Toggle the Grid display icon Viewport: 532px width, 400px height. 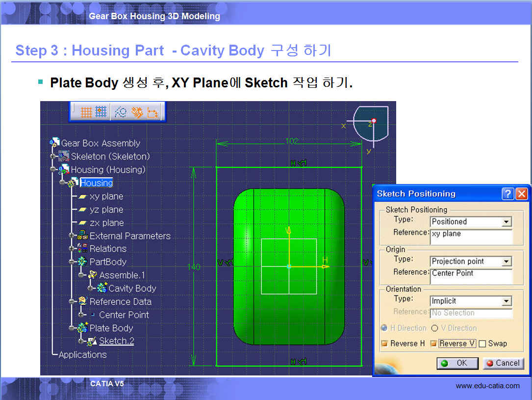86,112
